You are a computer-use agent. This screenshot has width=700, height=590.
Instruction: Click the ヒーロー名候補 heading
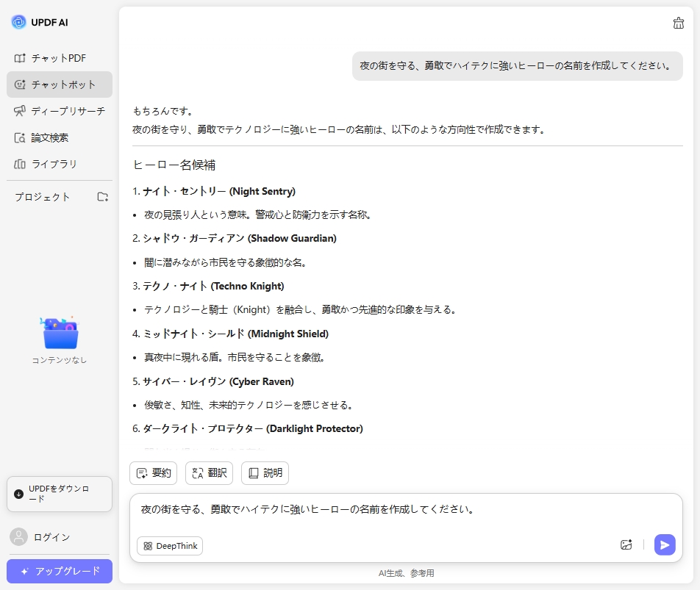coord(174,165)
